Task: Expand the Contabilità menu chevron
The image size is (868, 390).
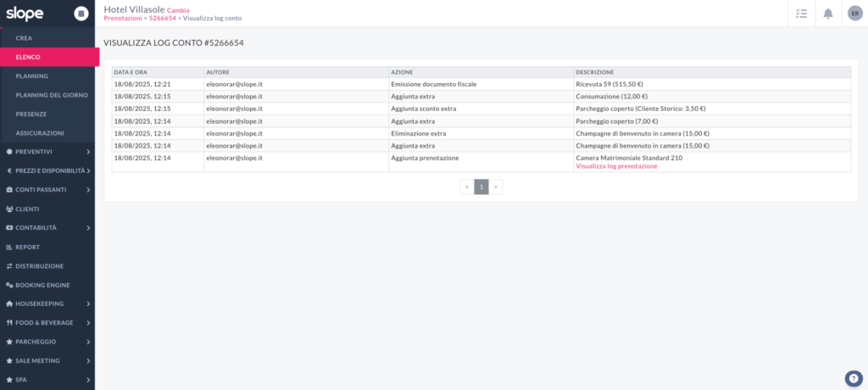Action: (x=88, y=228)
